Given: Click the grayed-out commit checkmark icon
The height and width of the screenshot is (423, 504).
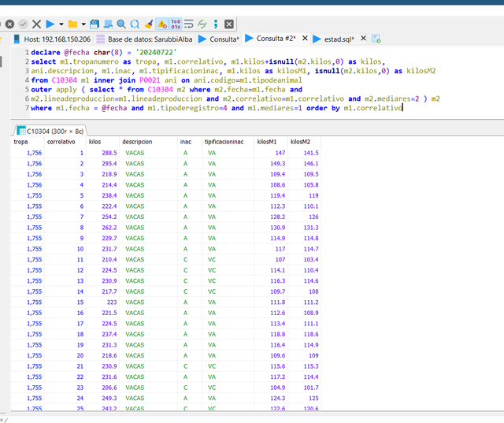Looking at the screenshot, I should point(23,24).
